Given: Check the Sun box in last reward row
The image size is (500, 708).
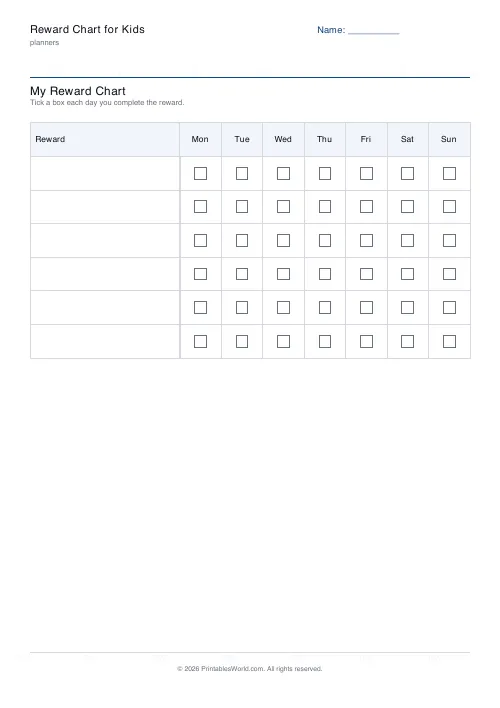Looking at the screenshot, I should pyautogui.click(x=449, y=341).
